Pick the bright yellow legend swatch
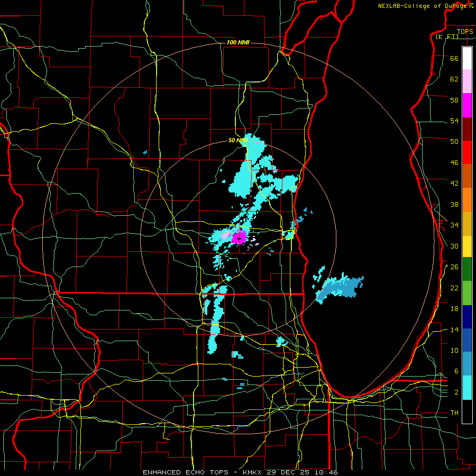Image resolution: width=476 pixels, height=476 pixels. click(467, 246)
